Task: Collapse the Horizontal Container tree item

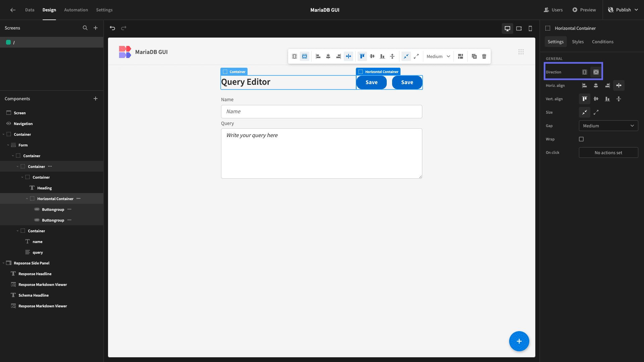Action: pos(27,199)
